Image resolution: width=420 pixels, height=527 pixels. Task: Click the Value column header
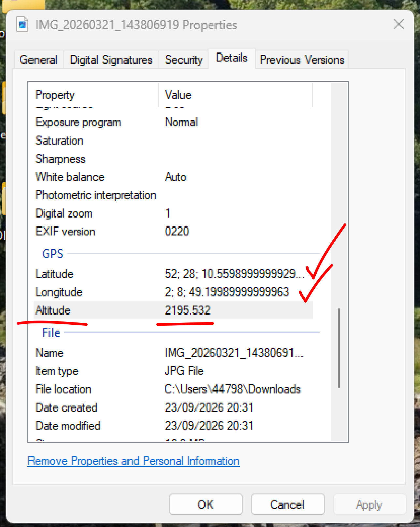[x=236, y=95]
